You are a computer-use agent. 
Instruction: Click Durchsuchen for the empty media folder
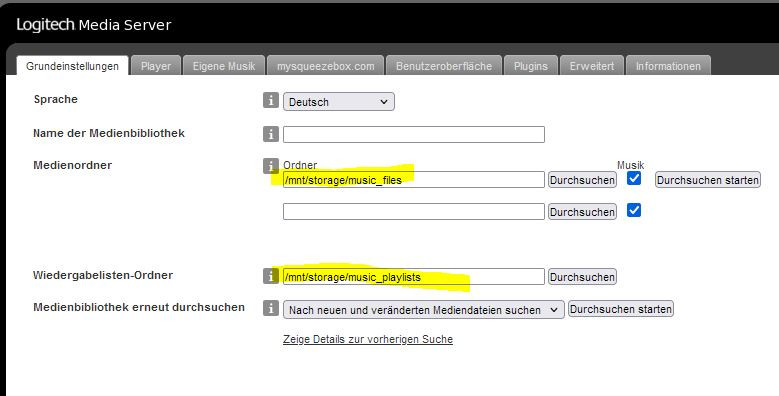[x=582, y=212]
